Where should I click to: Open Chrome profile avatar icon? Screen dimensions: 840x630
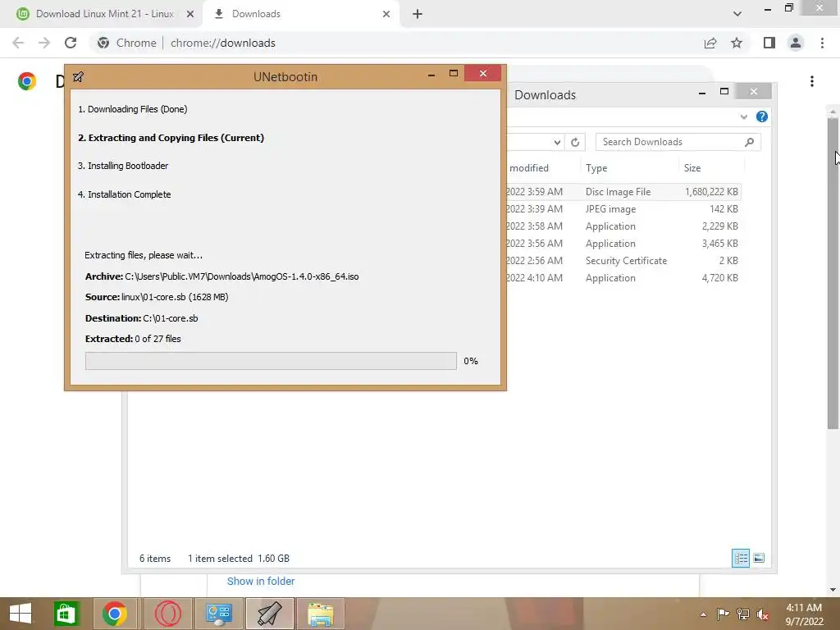[796, 43]
